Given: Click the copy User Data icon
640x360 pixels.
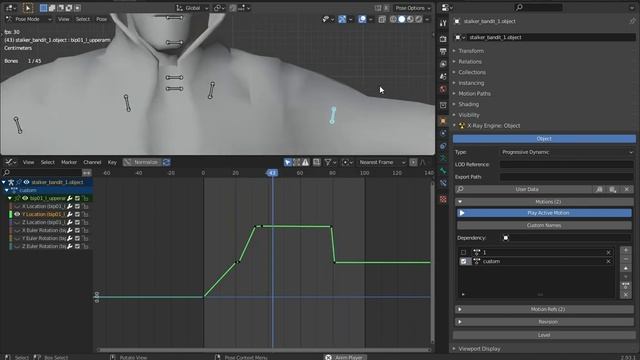Looking at the screenshot, I should point(599,189).
